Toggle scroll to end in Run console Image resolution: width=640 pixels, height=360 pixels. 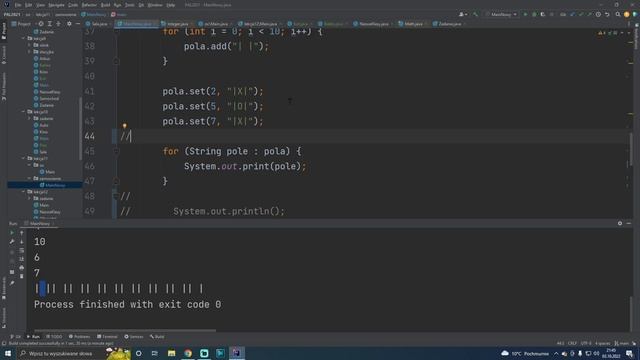[22, 259]
